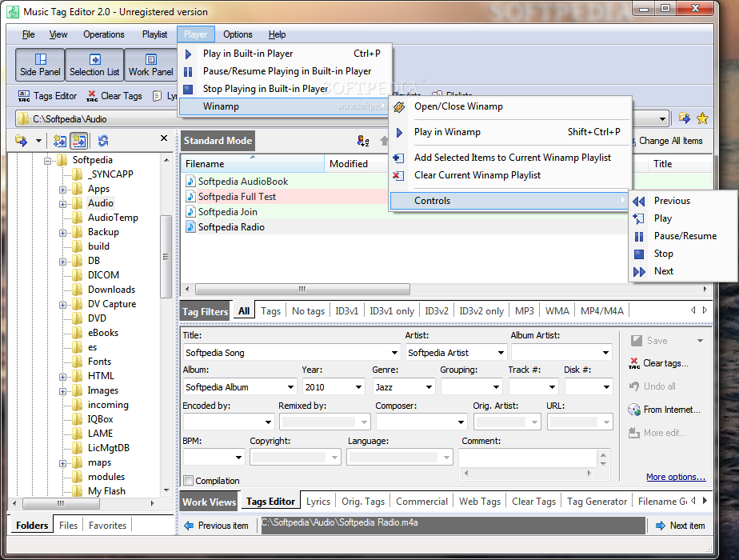739x560 pixels.
Task: Toggle the Work Panel button
Action: 150,65
